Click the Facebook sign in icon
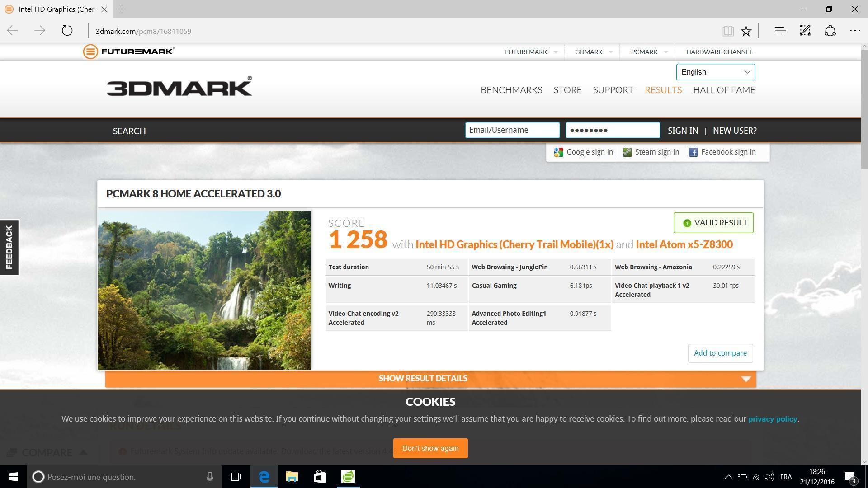Image resolution: width=868 pixels, height=488 pixels. point(693,152)
